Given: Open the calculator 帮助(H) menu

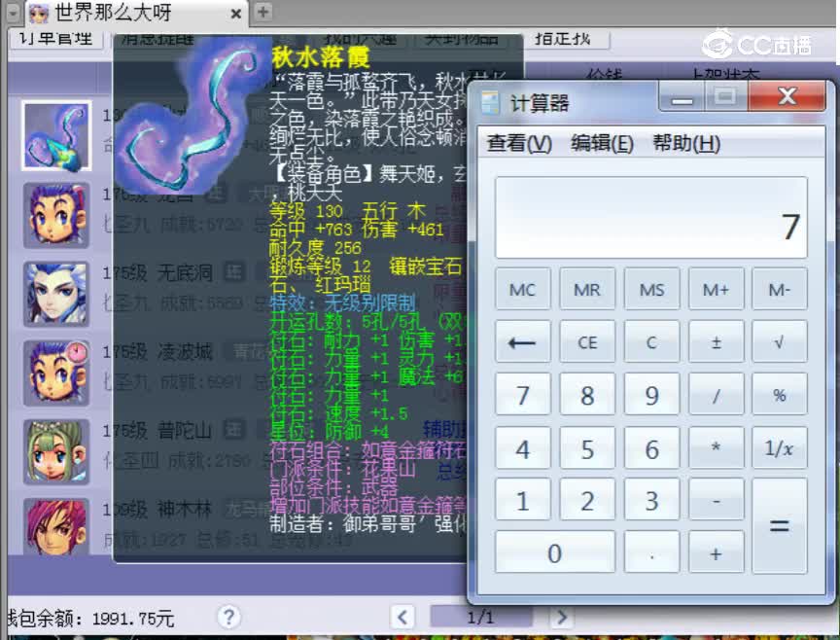Looking at the screenshot, I should pos(686,143).
